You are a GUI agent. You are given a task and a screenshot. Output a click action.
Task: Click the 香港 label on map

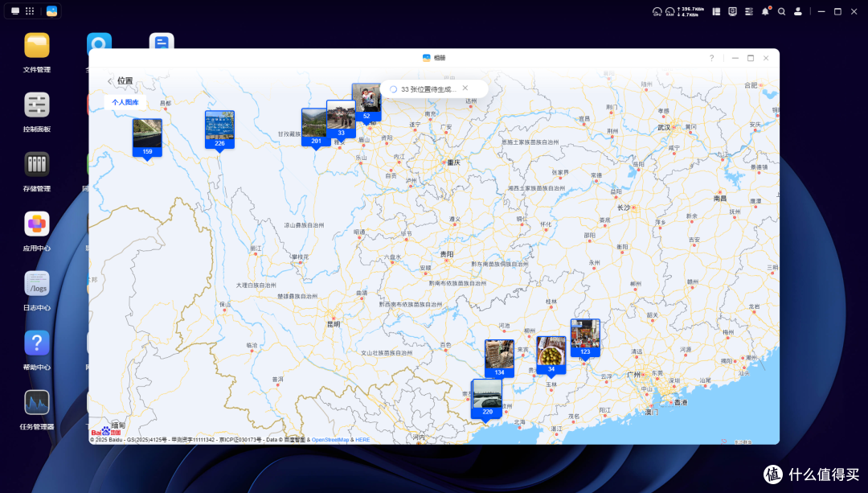(681, 403)
